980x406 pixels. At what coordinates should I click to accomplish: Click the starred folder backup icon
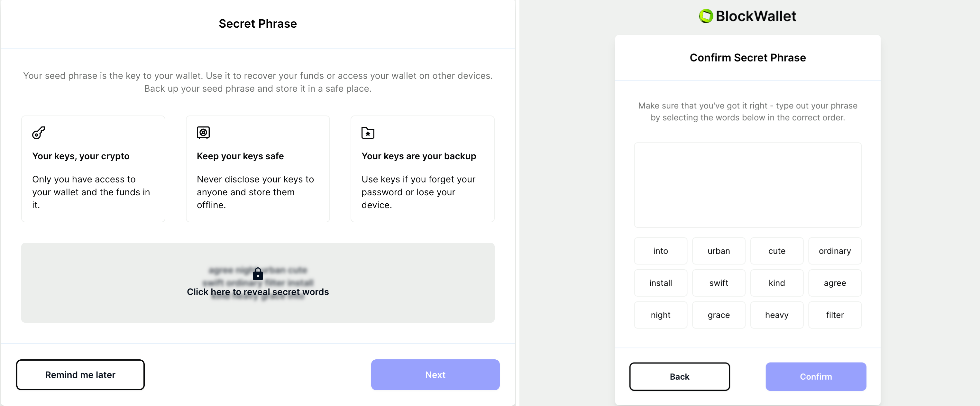pos(368,133)
